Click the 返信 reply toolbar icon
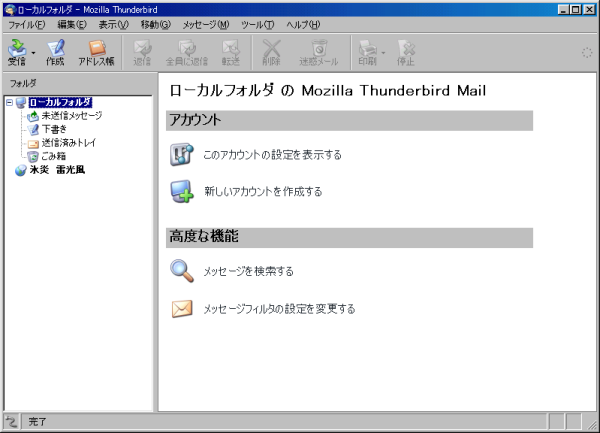This screenshot has height=433, width=600. 142,52
